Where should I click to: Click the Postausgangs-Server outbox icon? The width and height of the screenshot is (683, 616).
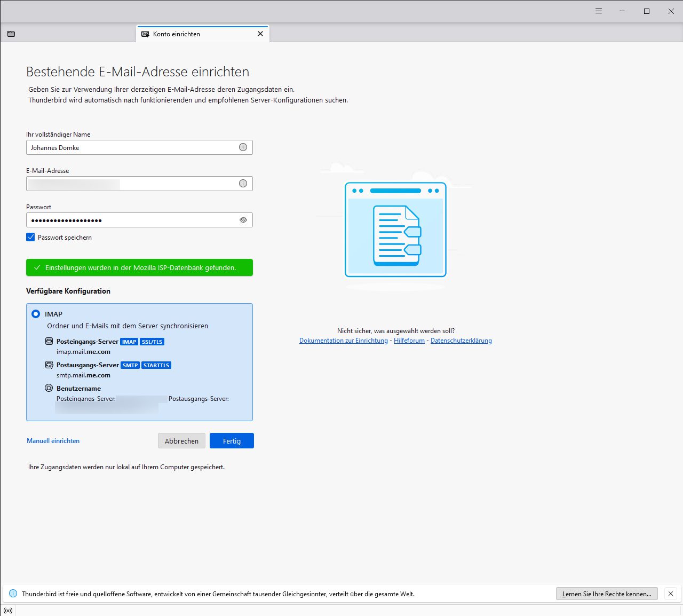click(x=49, y=365)
